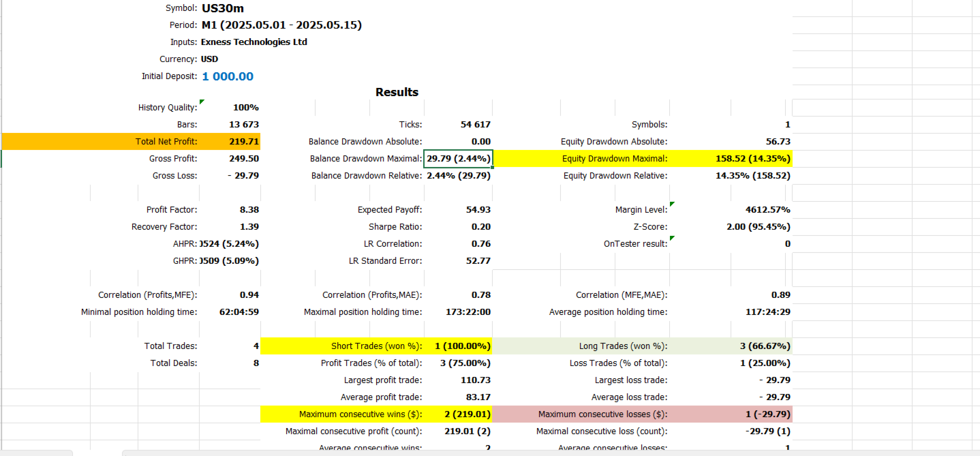
Task: Select the LR Standard Error value 52.77
Action: [478, 261]
